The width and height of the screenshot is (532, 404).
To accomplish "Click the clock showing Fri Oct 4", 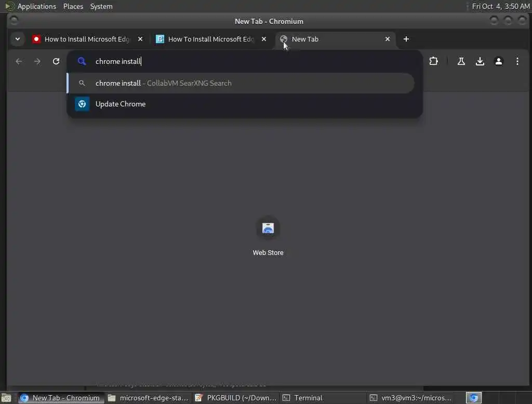I will tap(500, 6).
